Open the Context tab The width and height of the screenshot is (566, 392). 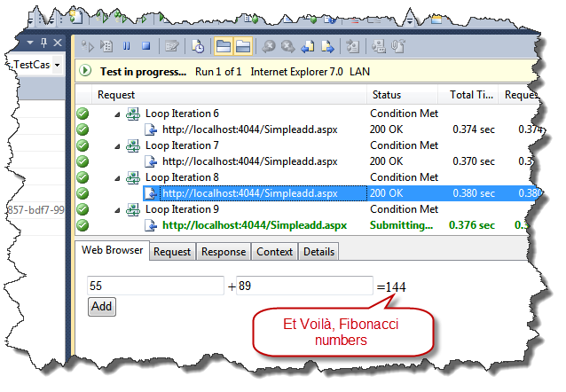[x=274, y=252]
